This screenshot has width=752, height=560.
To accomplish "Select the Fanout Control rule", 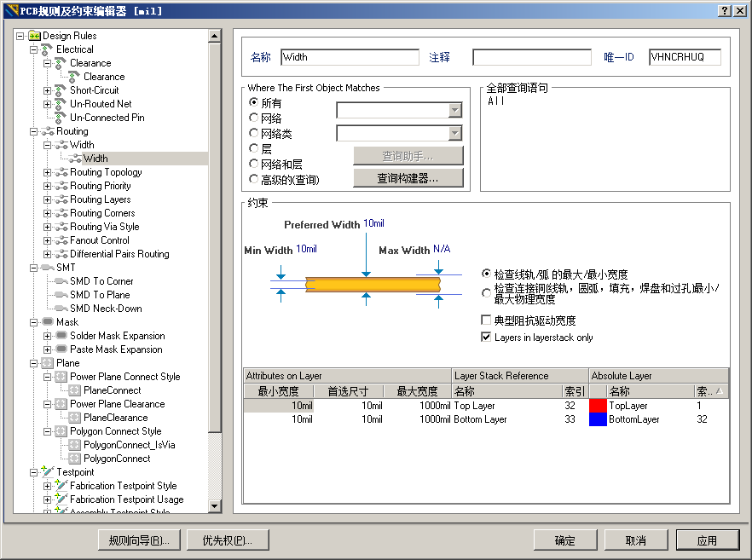I will click(96, 240).
